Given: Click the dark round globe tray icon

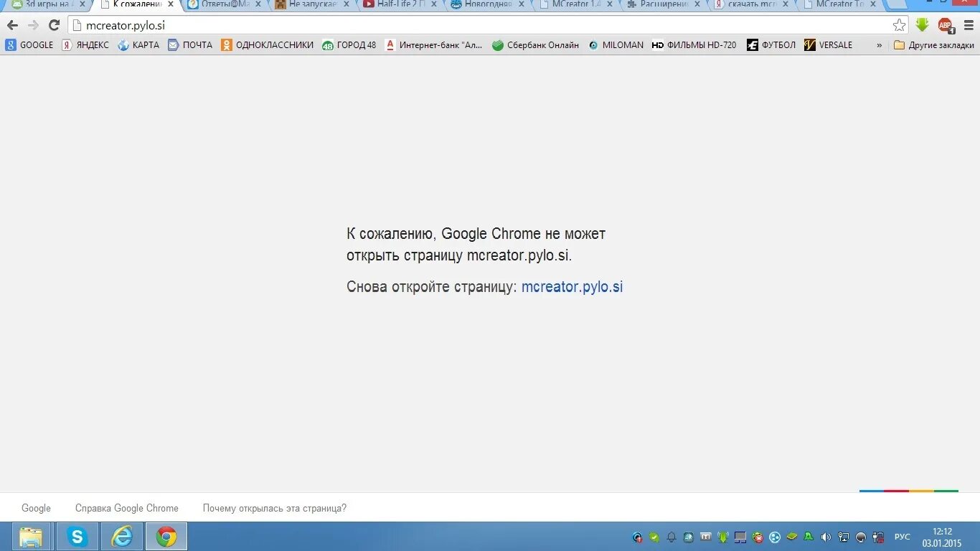Looking at the screenshot, I should pos(861,537).
